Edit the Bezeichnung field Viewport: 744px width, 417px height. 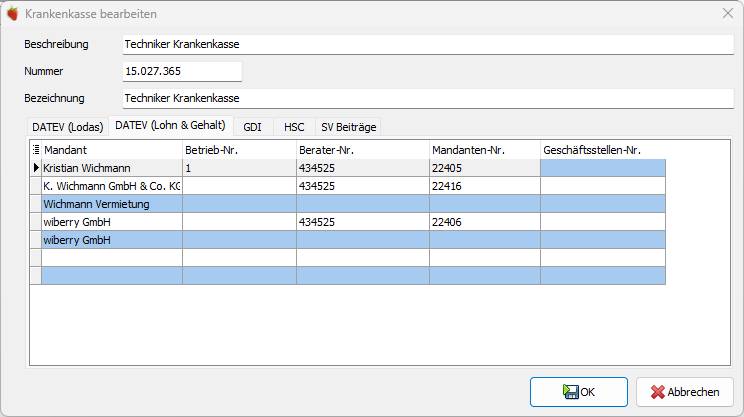428,98
